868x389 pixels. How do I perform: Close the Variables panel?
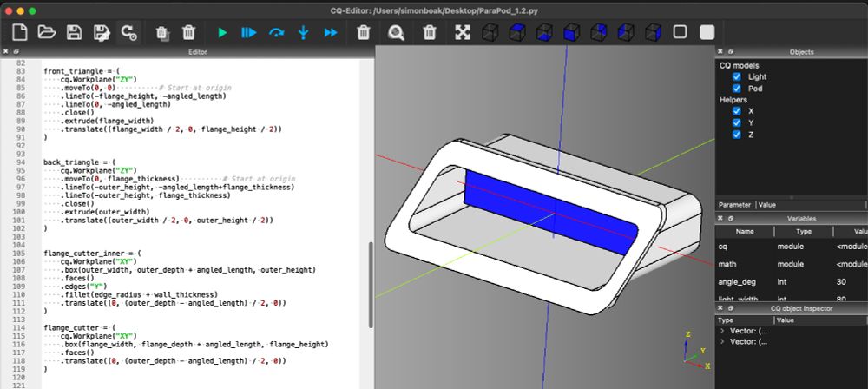pos(720,218)
